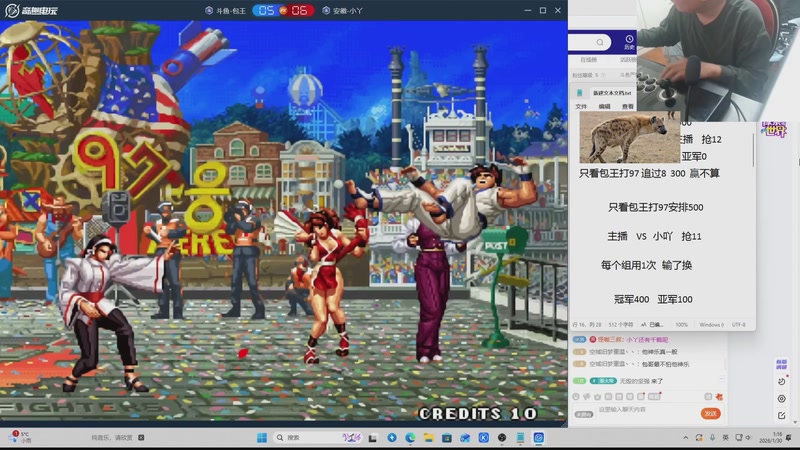The height and width of the screenshot is (450, 800).
Task: Click the moon icon with red dot
Action: coord(782,381)
